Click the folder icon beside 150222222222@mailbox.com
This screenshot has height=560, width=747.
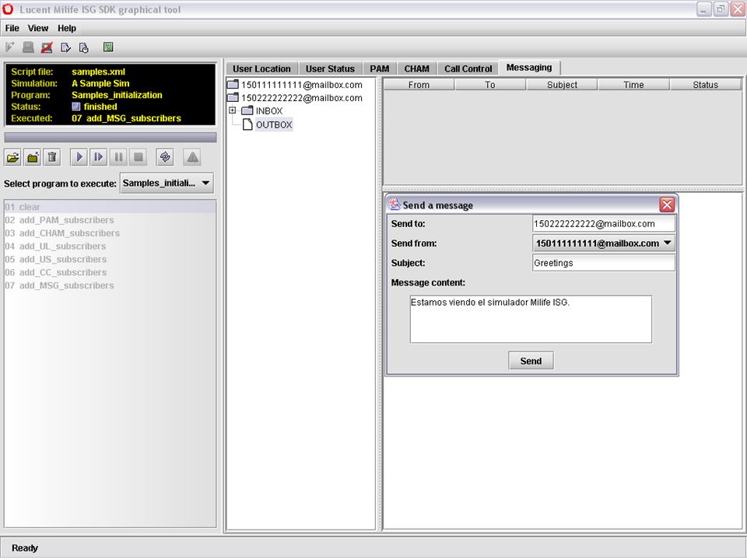pos(233,98)
